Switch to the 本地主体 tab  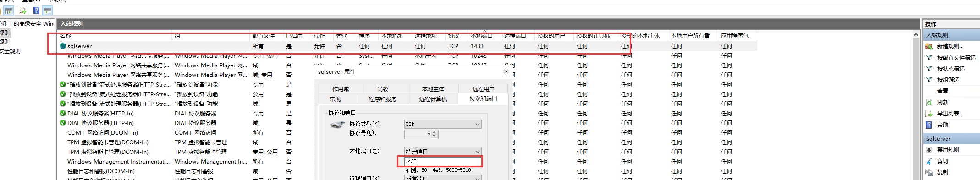pyautogui.click(x=433, y=89)
